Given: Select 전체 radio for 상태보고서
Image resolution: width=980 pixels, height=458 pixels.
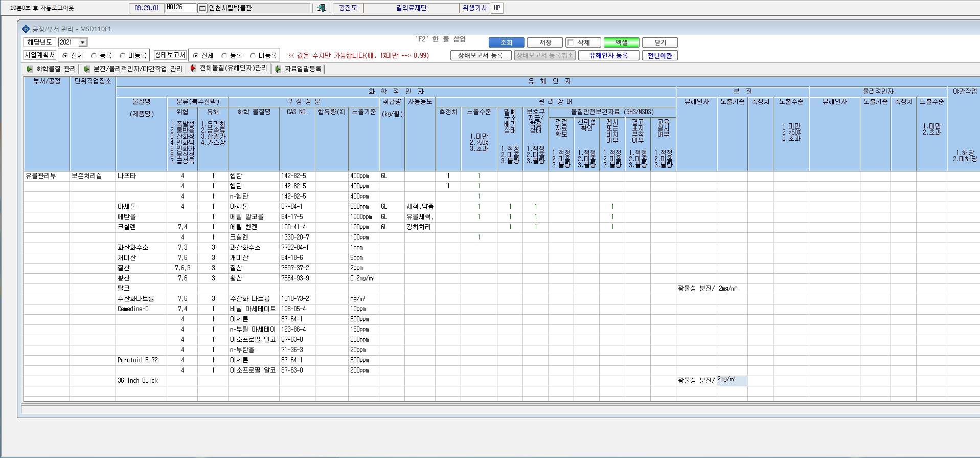Looking at the screenshot, I should [195, 55].
